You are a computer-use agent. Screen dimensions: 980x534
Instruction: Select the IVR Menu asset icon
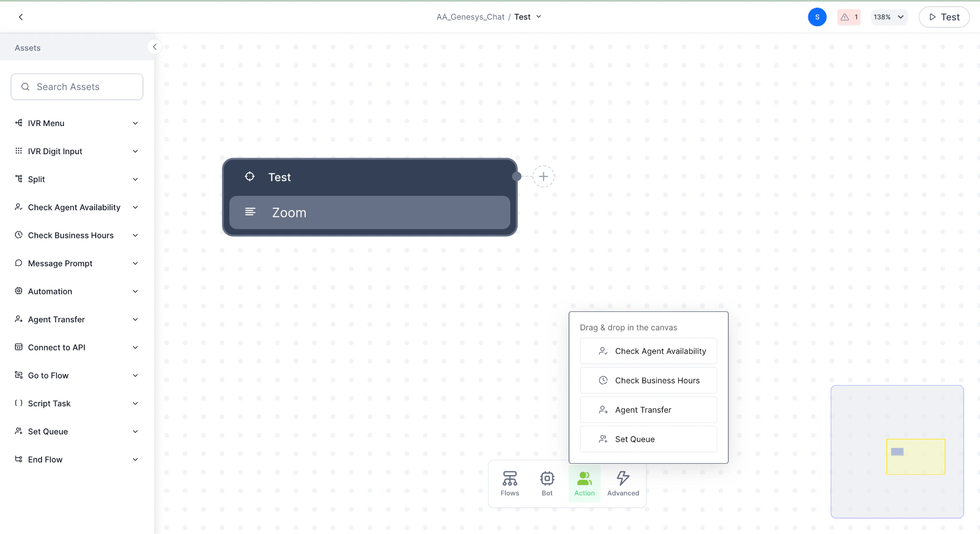pos(18,123)
